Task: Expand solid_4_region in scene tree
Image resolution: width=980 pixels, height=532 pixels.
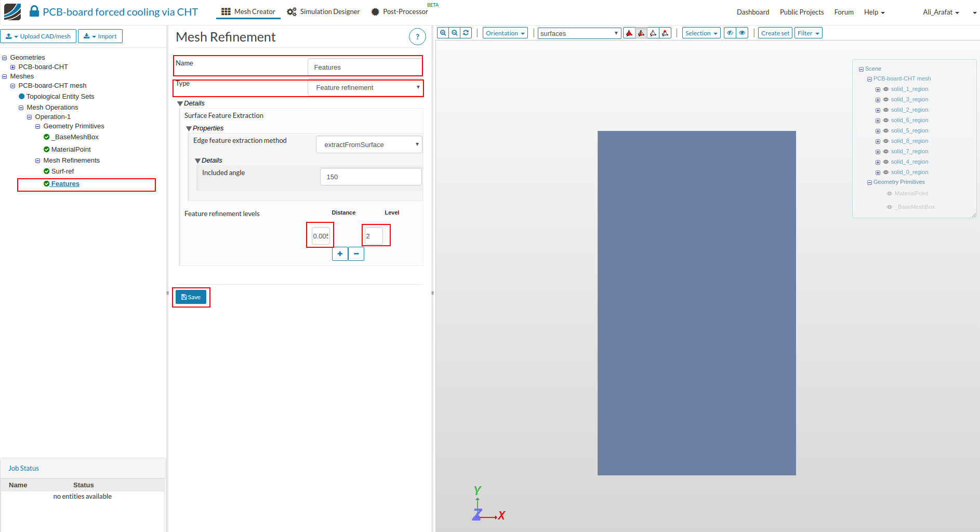Action: point(878,162)
